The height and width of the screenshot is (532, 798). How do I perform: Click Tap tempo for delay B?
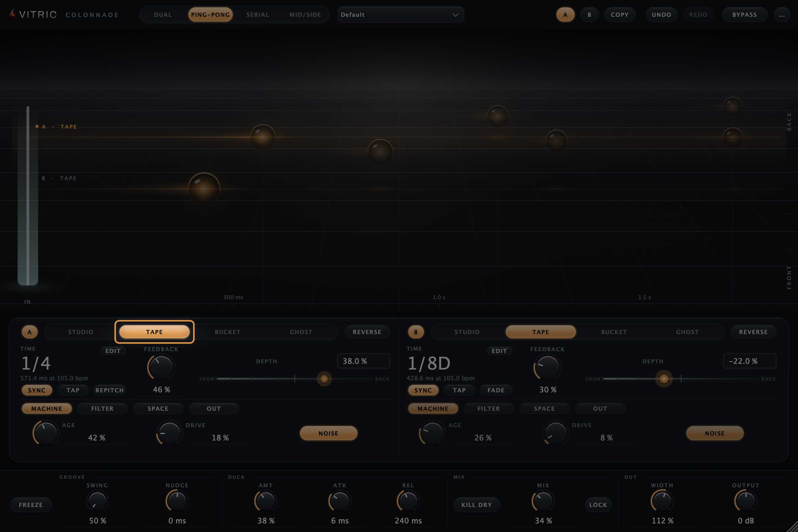point(459,390)
